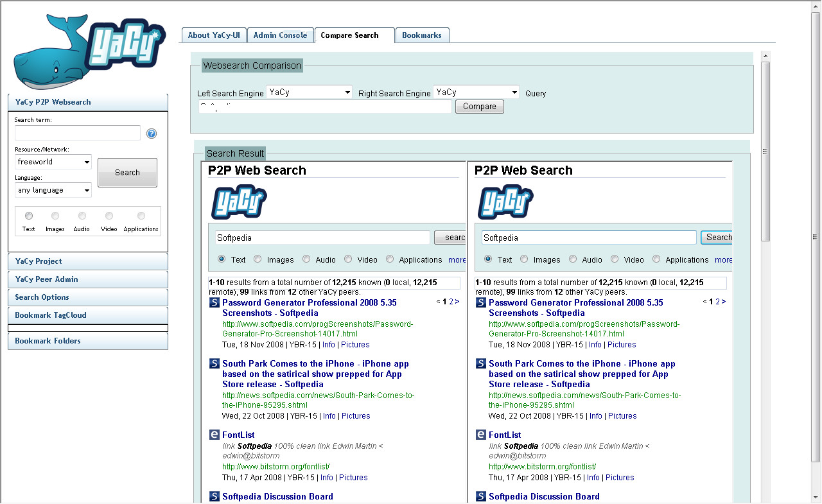Click the Compare button
Screen dimensions: 822x504
click(x=480, y=107)
